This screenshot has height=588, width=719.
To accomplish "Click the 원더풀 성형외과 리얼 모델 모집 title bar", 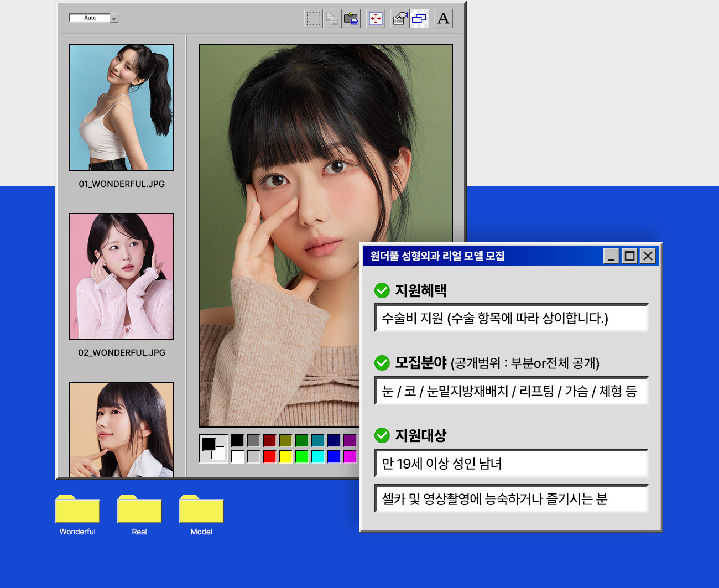I will tap(481, 256).
